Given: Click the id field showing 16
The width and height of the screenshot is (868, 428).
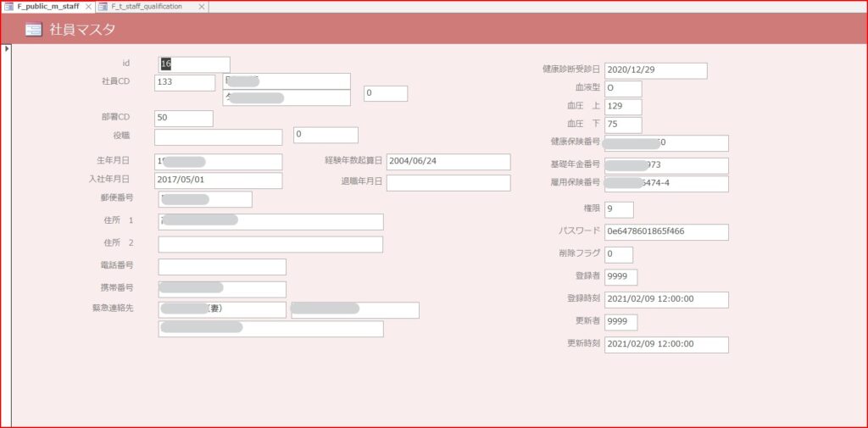Looking at the screenshot, I should [x=194, y=64].
